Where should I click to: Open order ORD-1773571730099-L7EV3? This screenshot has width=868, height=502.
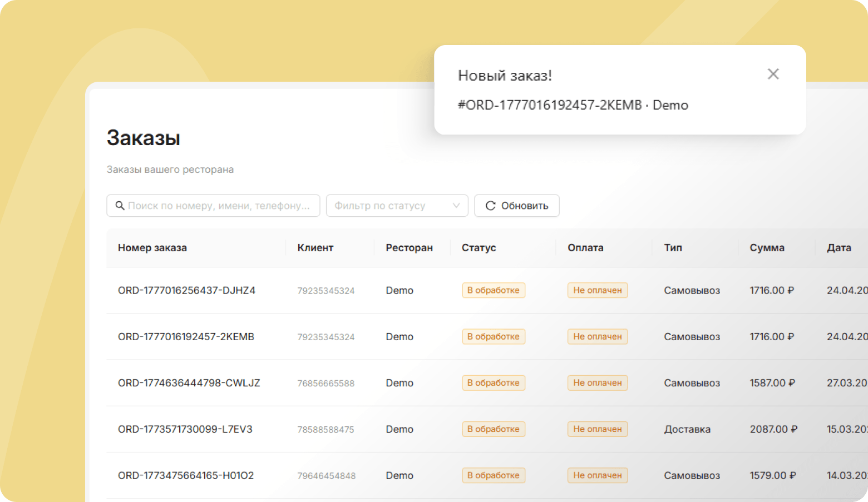[185, 429]
